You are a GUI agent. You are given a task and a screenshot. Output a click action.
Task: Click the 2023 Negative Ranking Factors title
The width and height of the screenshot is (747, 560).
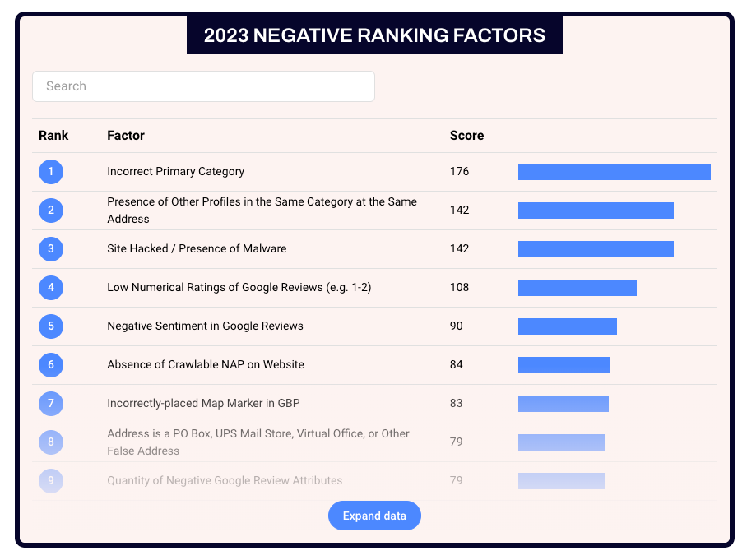(x=374, y=35)
